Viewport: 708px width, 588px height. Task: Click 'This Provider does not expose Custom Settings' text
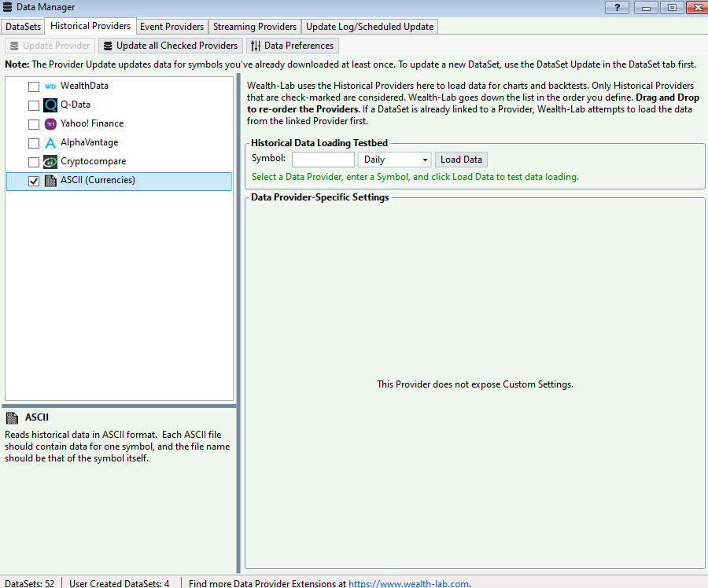475,384
